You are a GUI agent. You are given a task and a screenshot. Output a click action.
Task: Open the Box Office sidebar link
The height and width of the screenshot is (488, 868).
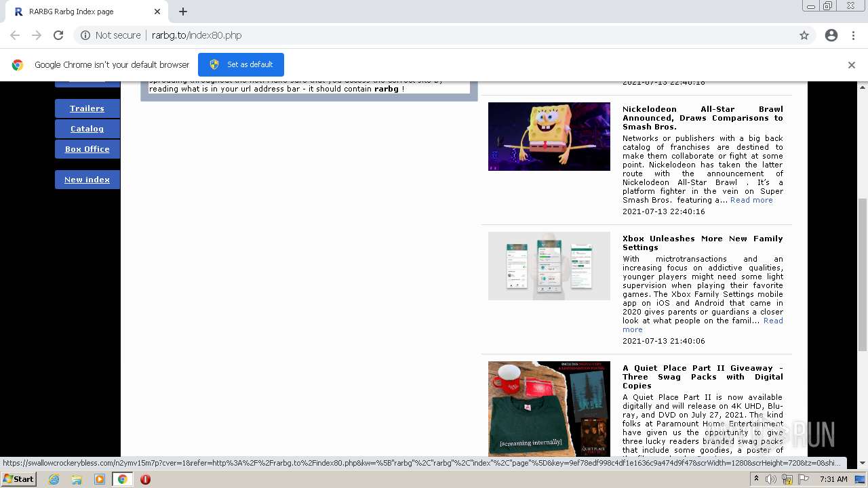pos(87,149)
